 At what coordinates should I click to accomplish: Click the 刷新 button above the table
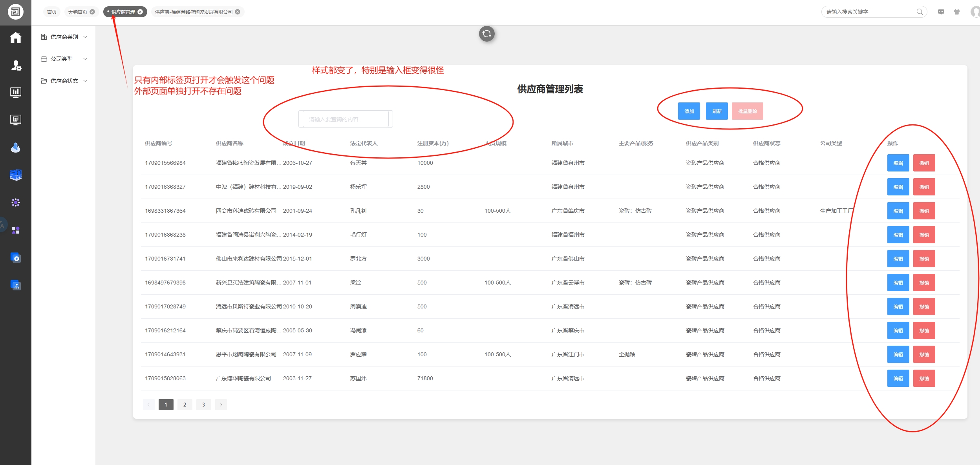pos(717,111)
